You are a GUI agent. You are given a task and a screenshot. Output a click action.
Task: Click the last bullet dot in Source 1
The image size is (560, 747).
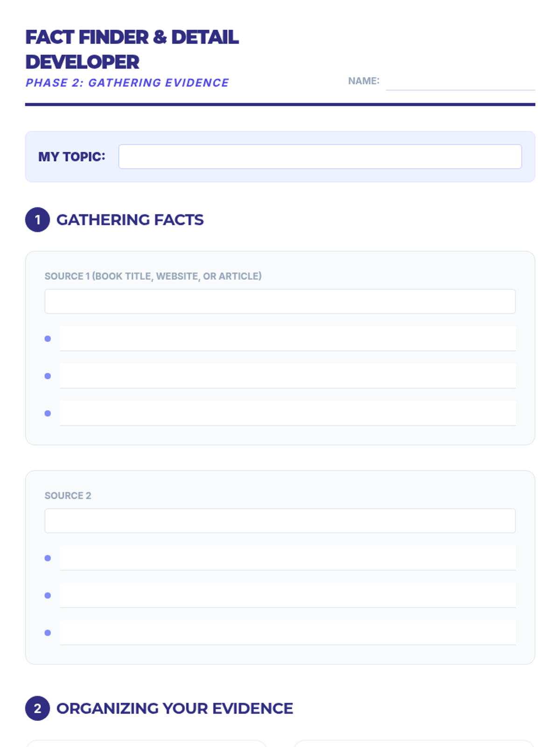tap(48, 414)
